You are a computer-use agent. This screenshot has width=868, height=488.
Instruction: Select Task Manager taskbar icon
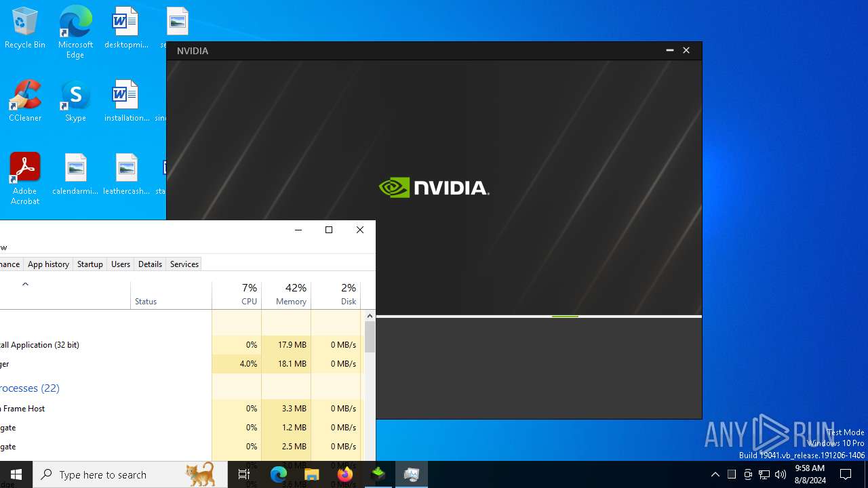click(412, 474)
